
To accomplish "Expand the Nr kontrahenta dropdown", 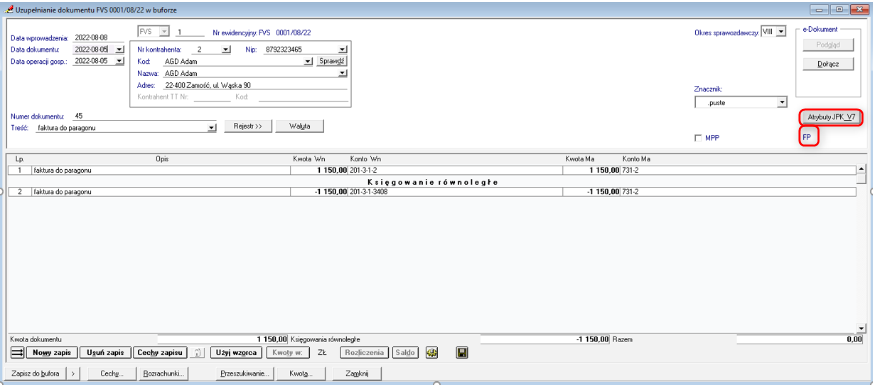I will [225, 49].
